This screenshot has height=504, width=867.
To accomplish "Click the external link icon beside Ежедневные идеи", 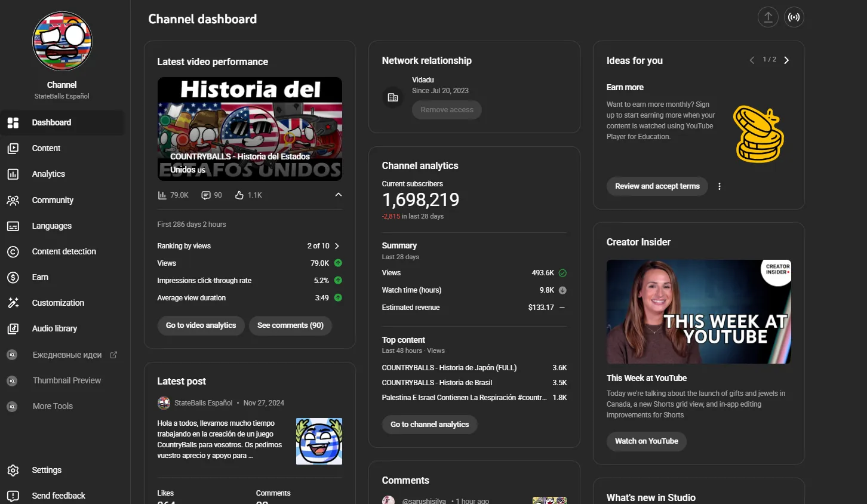I will click(113, 355).
